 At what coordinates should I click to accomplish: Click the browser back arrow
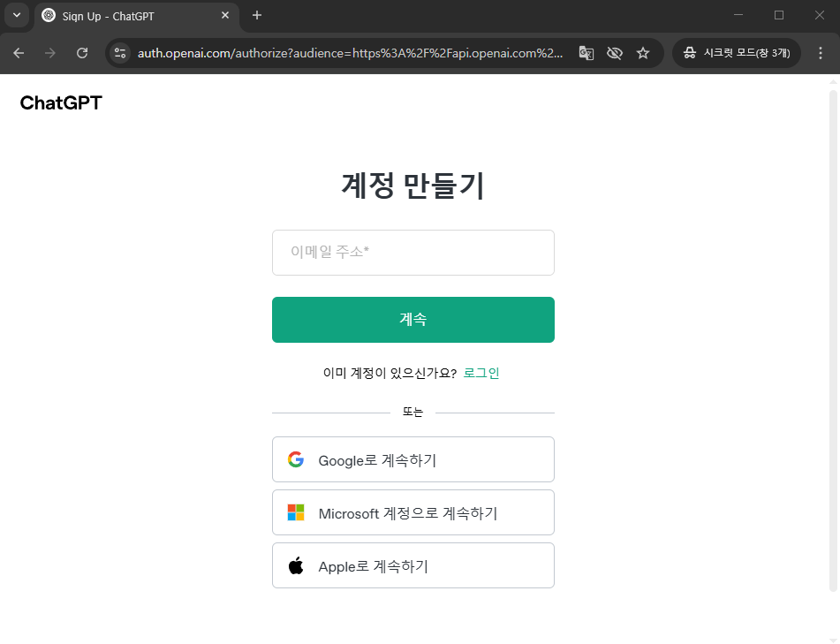coord(19,53)
